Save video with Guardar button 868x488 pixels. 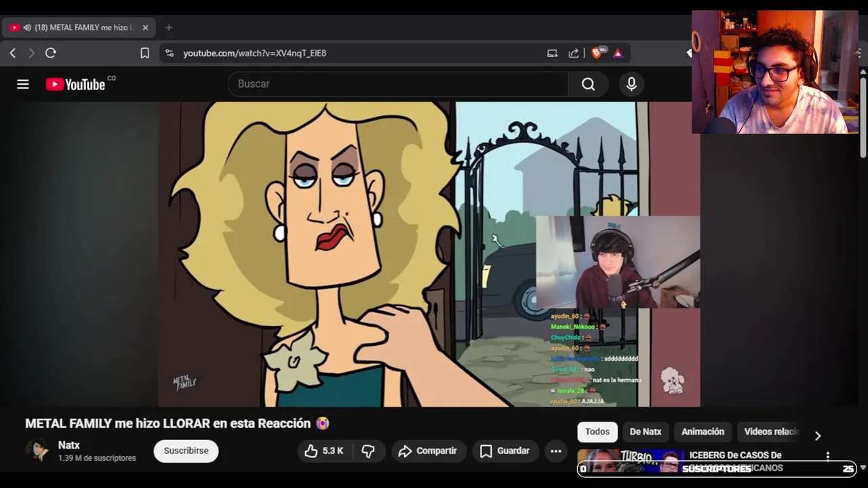point(505,451)
